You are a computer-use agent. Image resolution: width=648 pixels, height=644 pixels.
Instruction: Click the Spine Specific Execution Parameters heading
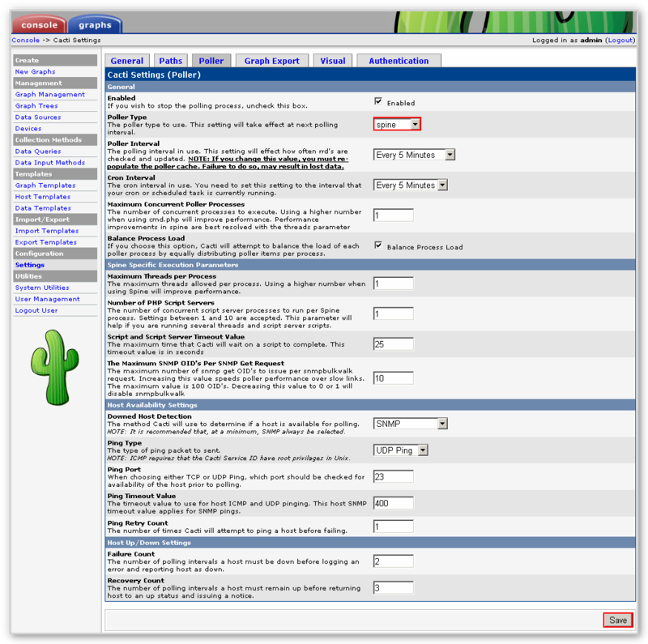[x=173, y=265]
